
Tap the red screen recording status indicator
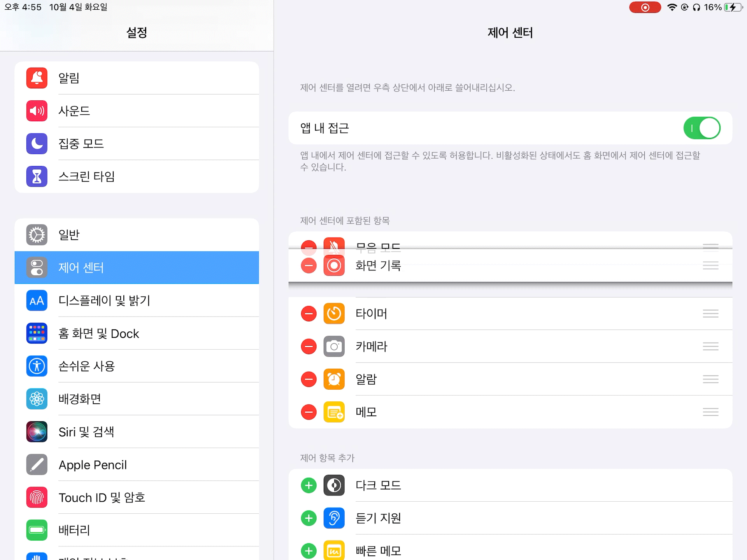pos(645,7)
